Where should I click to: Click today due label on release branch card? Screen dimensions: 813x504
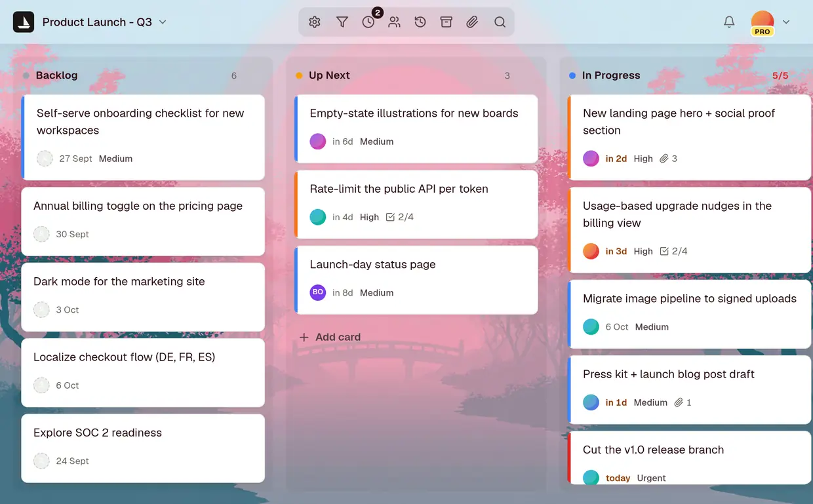click(618, 478)
